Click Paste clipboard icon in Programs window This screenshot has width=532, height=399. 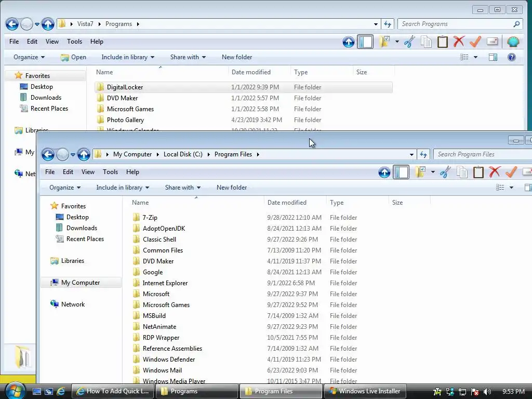pos(443,42)
